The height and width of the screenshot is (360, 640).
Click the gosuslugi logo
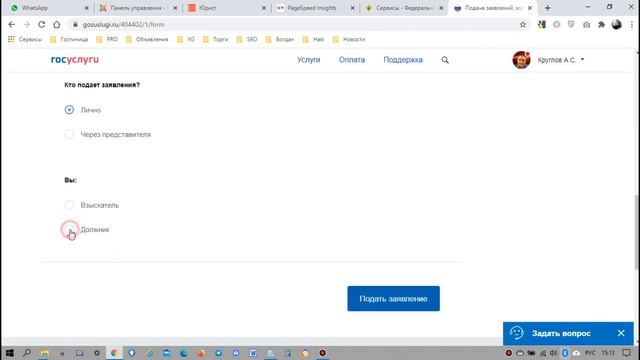75,60
